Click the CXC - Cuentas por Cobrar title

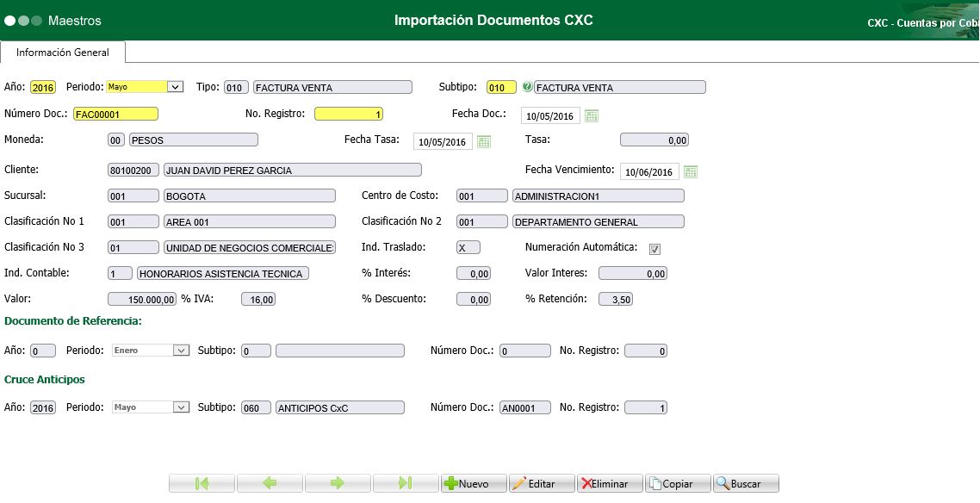point(923,23)
